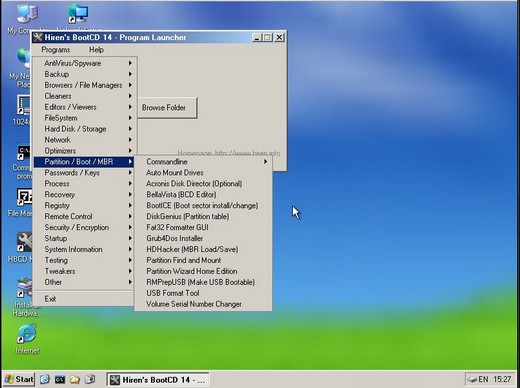Image resolution: width=520 pixels, height=388 pixels.
Task: Click the fourth quick launch icon
Action: pos(90,379)
